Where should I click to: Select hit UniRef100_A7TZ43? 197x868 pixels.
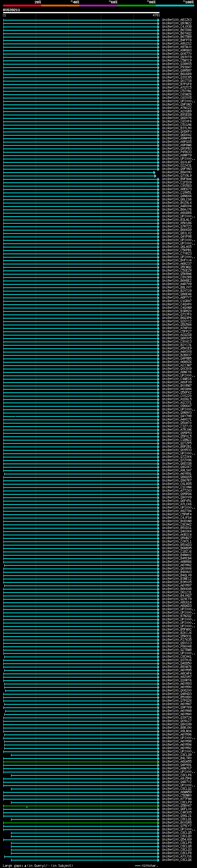click(176, 491)
